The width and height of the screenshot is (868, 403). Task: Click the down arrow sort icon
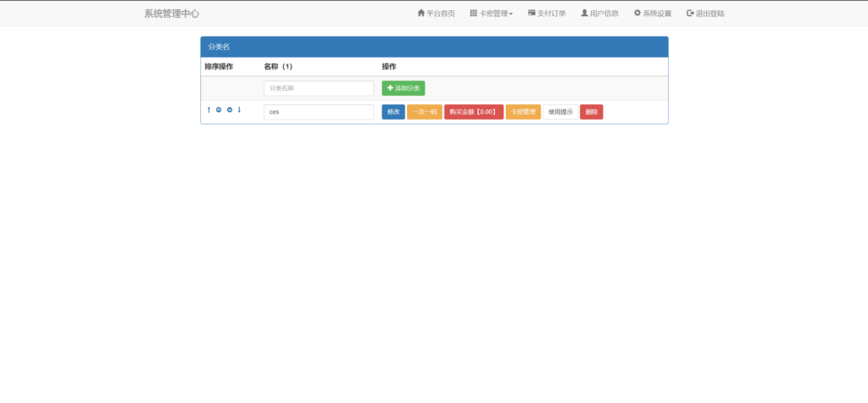click(239, 110)
